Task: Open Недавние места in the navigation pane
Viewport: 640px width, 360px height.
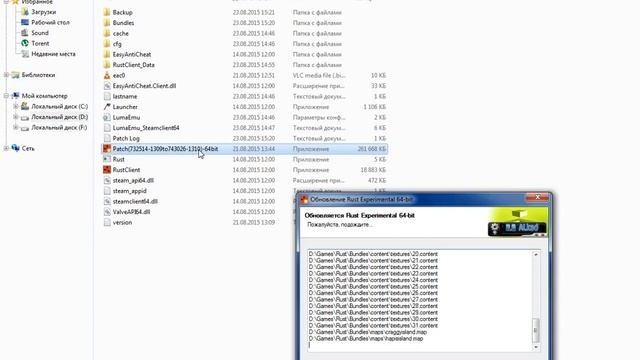Action: (x=53, y=54)
